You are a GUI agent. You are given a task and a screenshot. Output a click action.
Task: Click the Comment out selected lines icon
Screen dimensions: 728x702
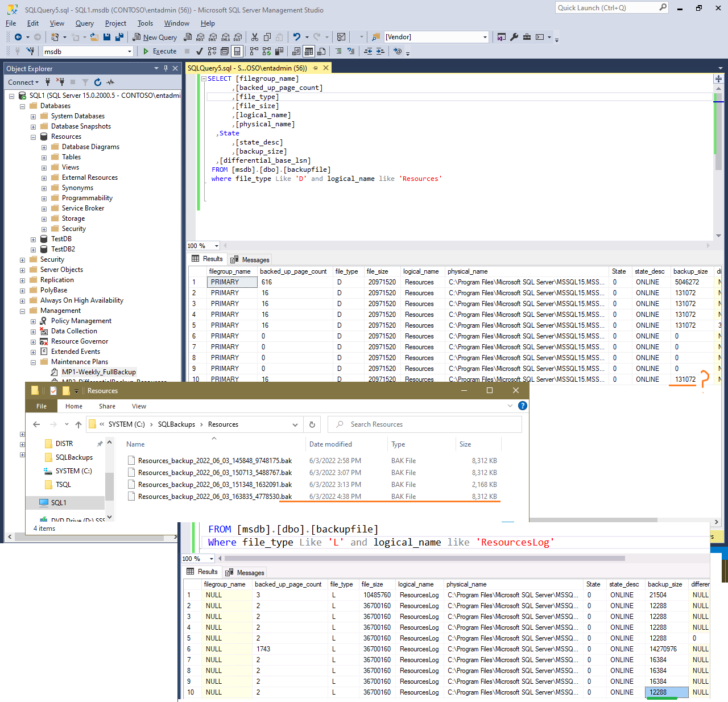(338, 51)
